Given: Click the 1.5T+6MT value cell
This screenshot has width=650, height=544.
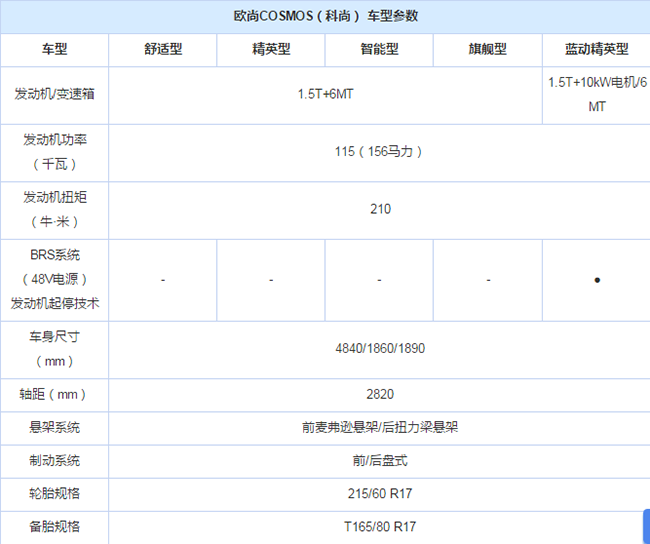Looking at the screenshot, I should click(x=325, y=94).
